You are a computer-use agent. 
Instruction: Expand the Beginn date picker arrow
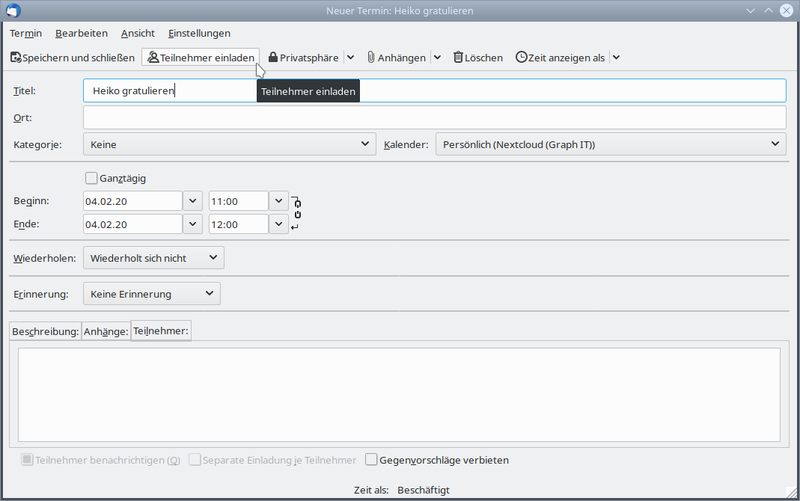click(x=193, y=201)
